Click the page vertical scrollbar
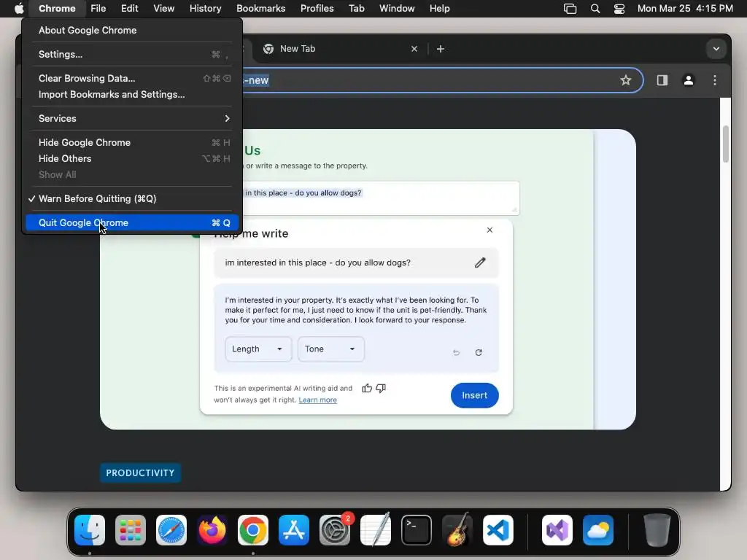This screenshot has width=747, height=560. [x=726, y=144]
